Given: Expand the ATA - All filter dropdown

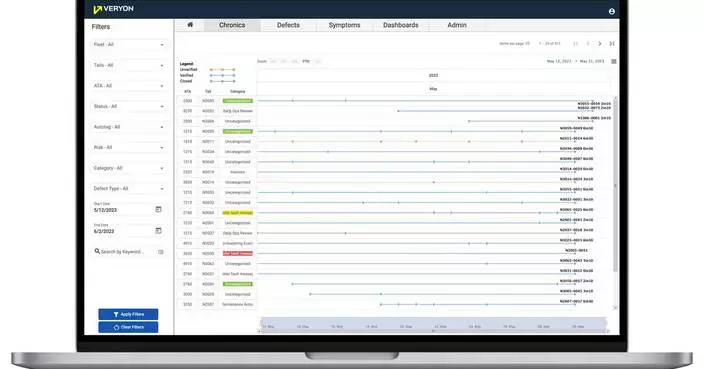Looking at the screenshot, I should tap(128, 86).
